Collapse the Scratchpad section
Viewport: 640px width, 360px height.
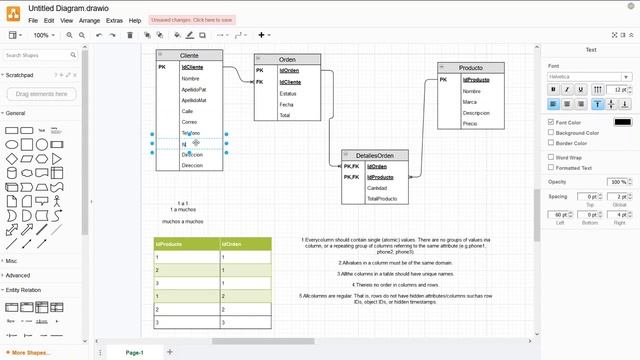point(19,75)
